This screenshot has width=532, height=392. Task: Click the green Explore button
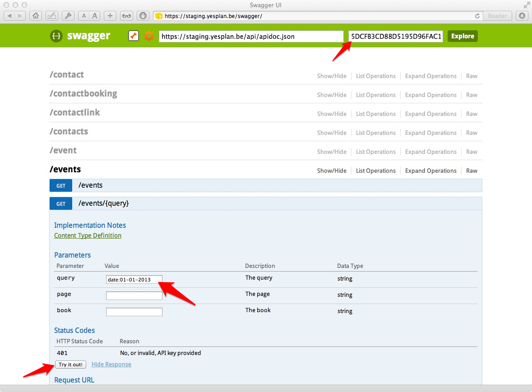[x=463, y=36]
